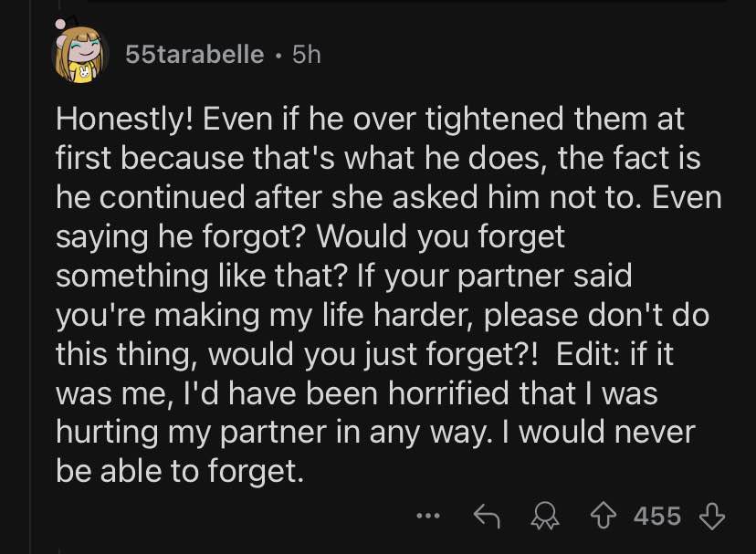Tap the word Honestly! in the comment
756x554 pixels.
coord(124,119)
